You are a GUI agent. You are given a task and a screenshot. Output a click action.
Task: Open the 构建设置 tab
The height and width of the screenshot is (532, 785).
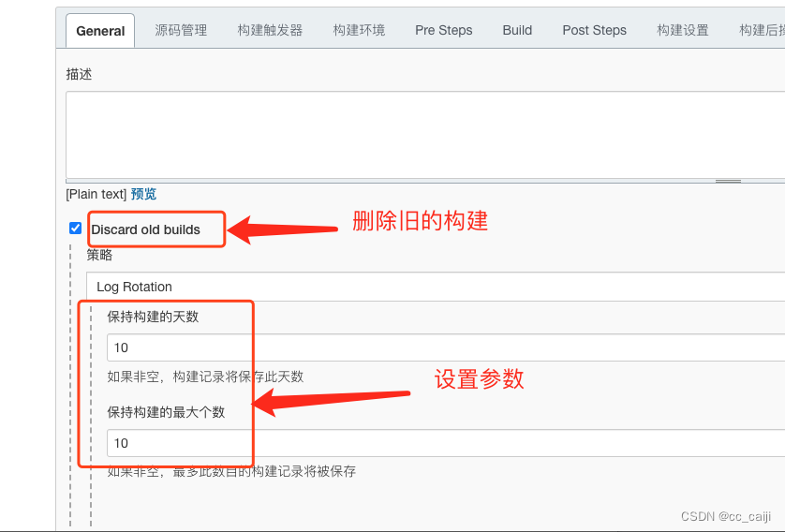(x=683, y=31)
